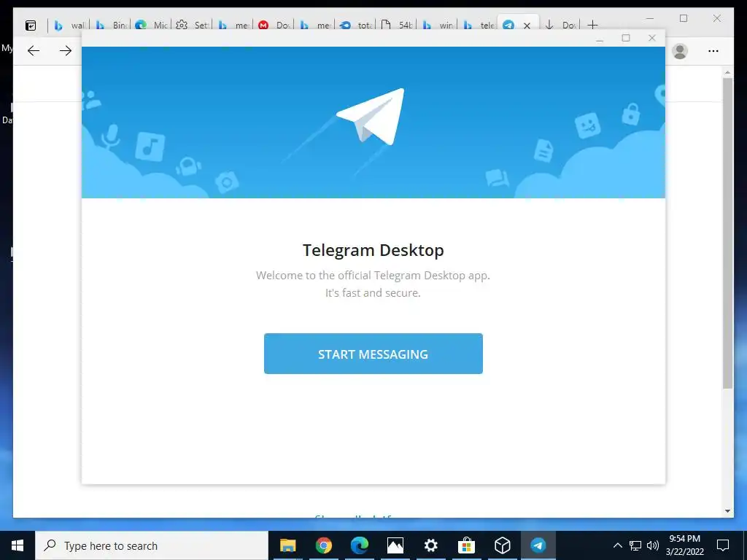Go forward in Edge browser
The image size is (747, 560).
coord(65,51)
